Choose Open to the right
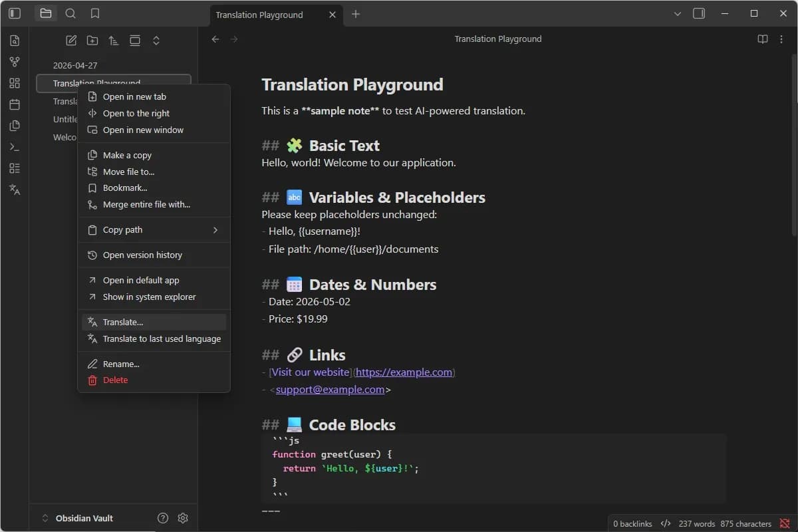 (154, 113)
